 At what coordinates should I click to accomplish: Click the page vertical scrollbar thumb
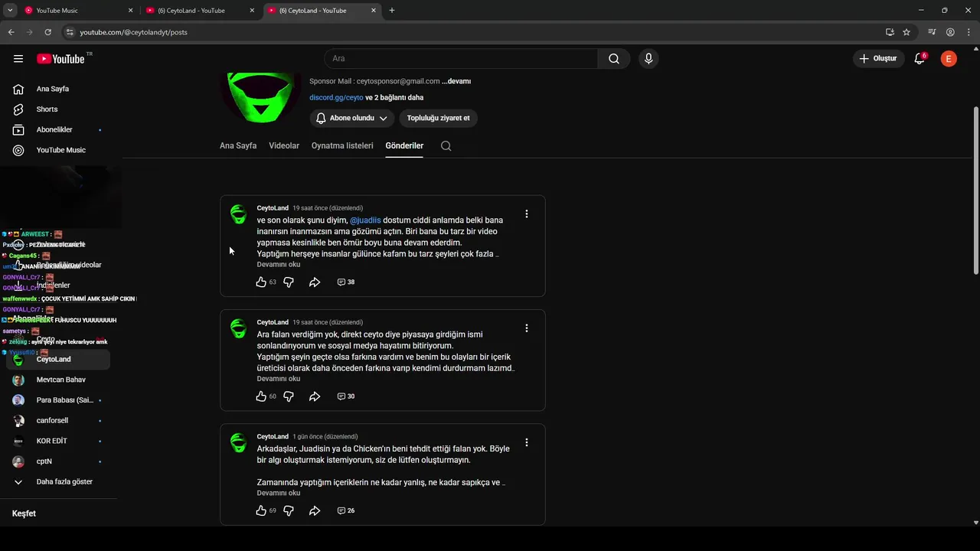[975, 191]
